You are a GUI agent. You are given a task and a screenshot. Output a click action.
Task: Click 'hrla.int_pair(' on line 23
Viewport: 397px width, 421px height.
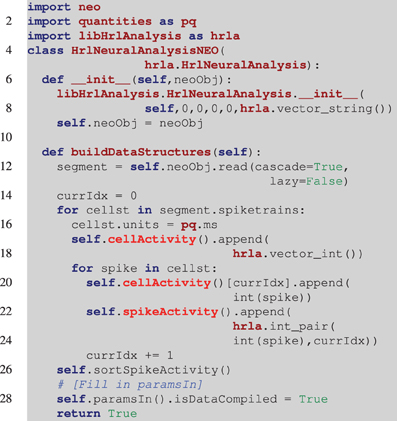[284, 326]
